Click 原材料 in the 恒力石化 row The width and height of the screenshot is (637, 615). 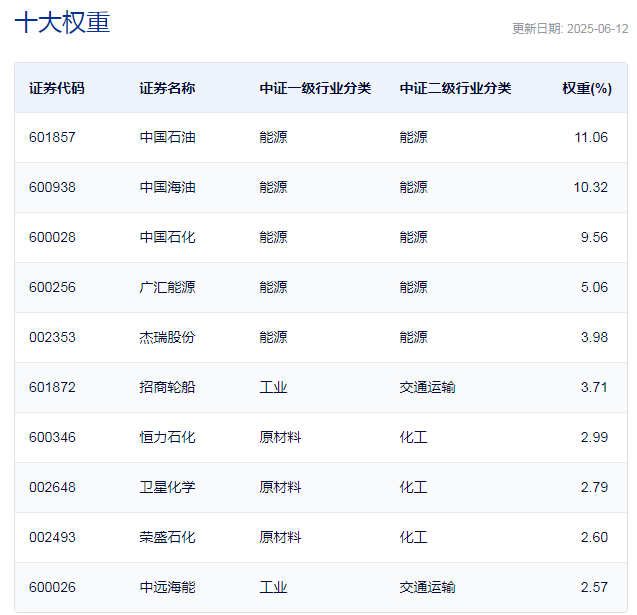tap(280, 437)
